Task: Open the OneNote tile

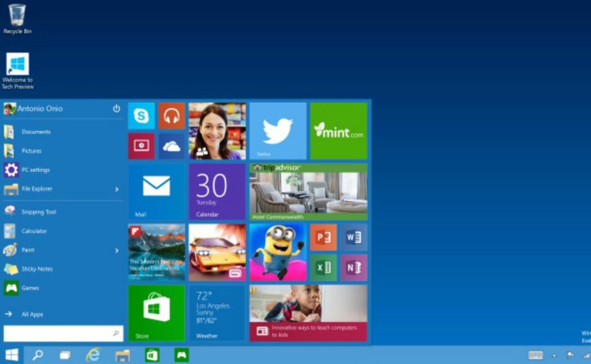Action: coord(354,267)
